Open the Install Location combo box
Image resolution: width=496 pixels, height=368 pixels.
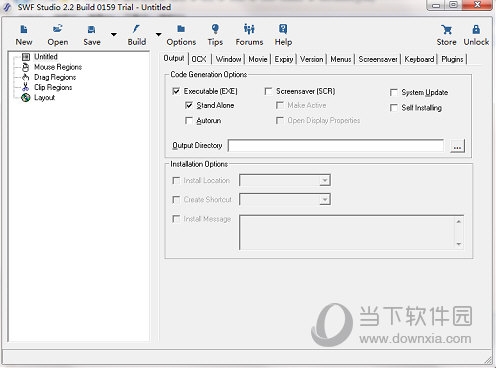click(285, 180)
